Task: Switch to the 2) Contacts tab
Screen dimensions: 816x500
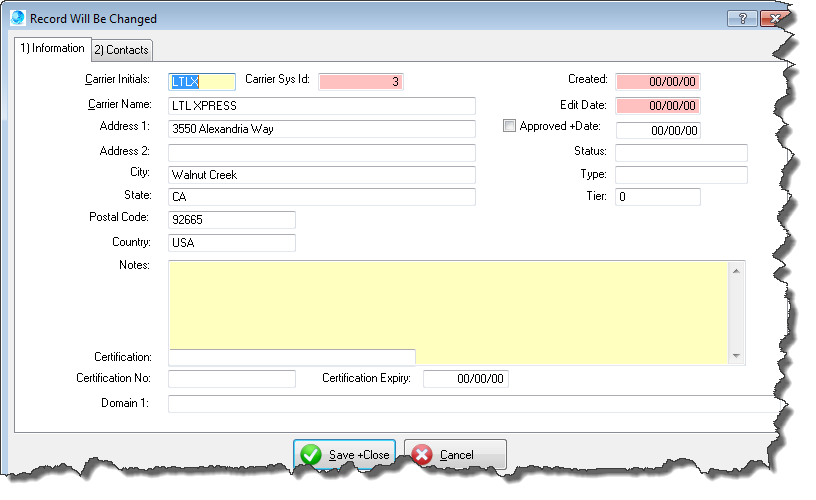Action: [121, 50]
